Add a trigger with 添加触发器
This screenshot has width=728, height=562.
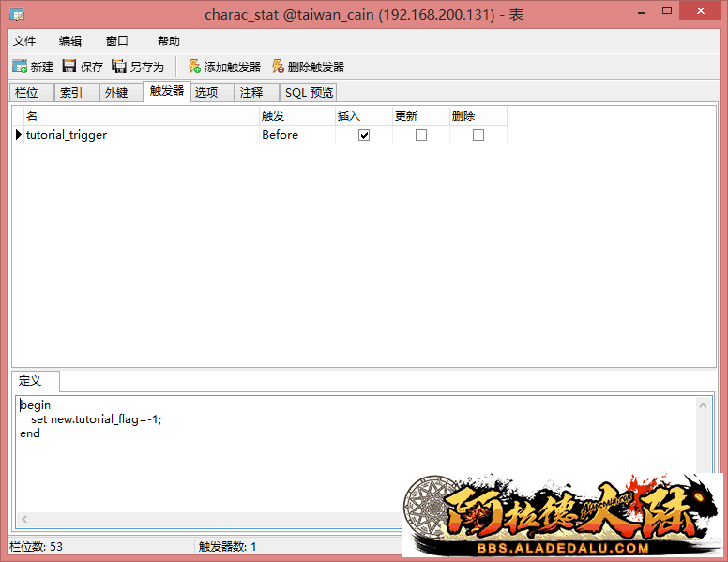[x=194, y=67]
